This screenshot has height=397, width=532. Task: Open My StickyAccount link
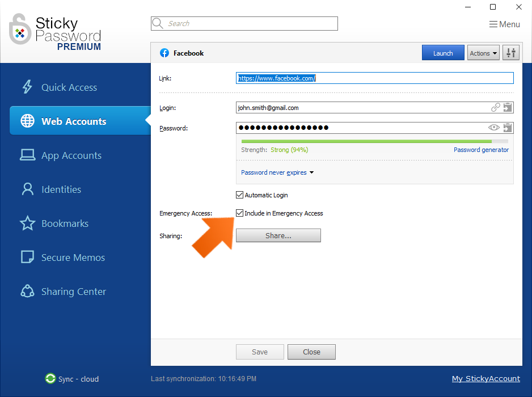coord(486,378)
